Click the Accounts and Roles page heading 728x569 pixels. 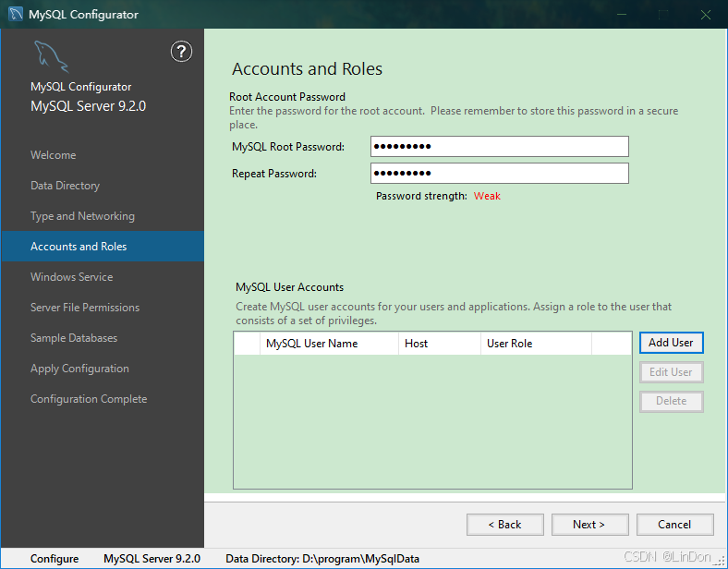pyautogui.click(x=307, y=68)
